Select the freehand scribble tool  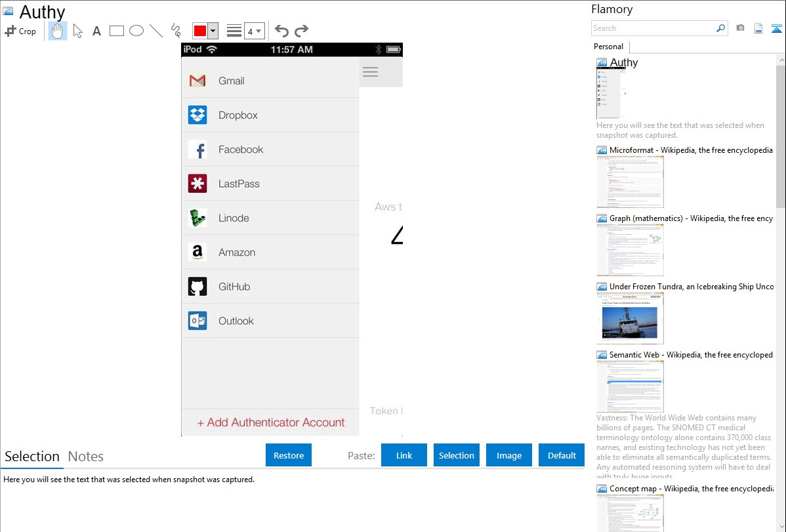coord(176,31)
